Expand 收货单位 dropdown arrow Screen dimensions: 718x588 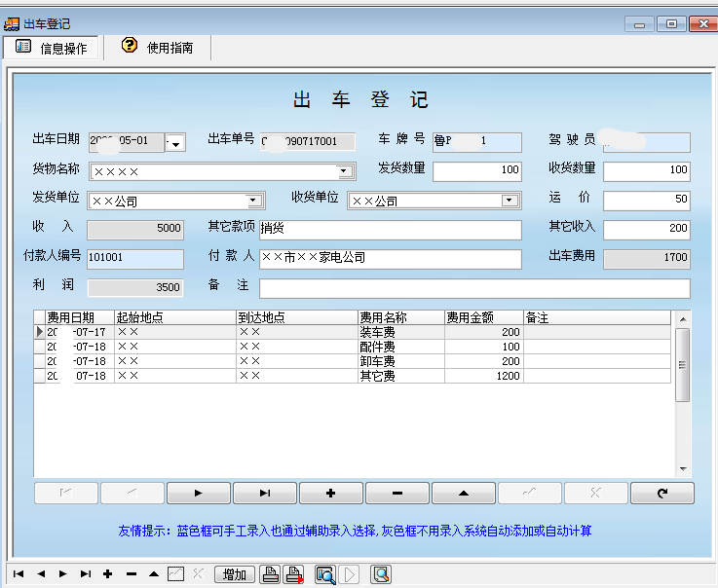coord(510,200)
